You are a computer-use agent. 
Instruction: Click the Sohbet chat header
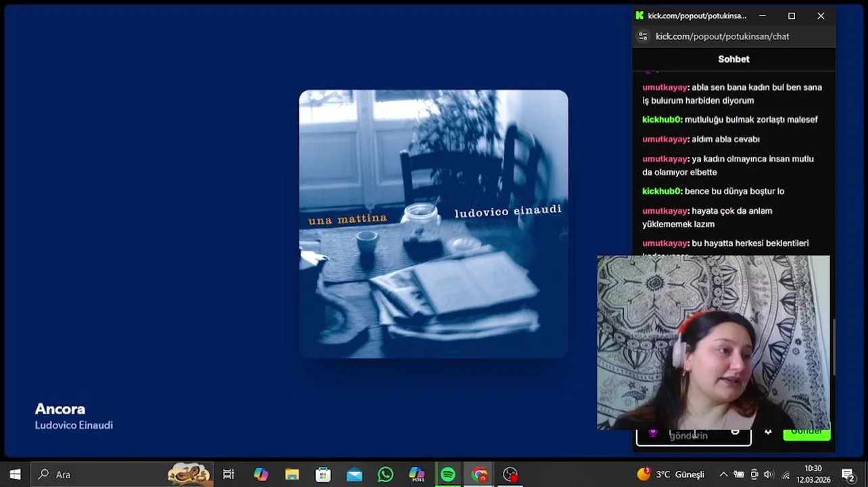point(733,59)
